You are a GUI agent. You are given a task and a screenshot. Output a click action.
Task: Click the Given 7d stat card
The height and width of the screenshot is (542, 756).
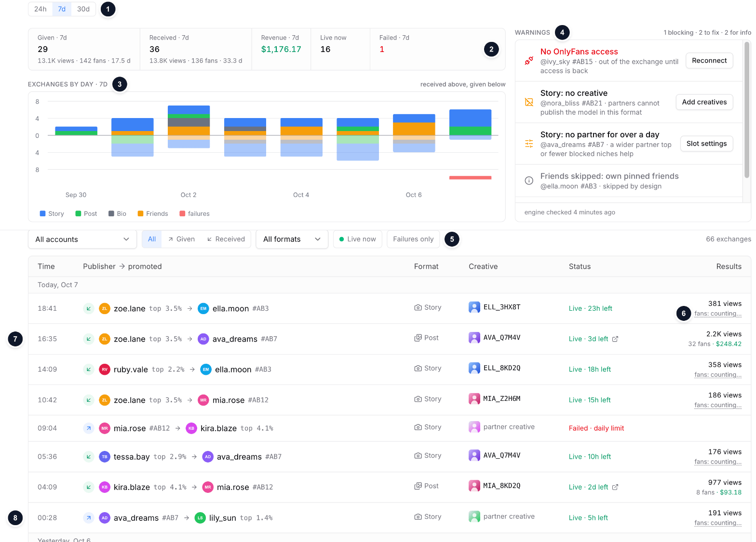[x=84, y=49]
